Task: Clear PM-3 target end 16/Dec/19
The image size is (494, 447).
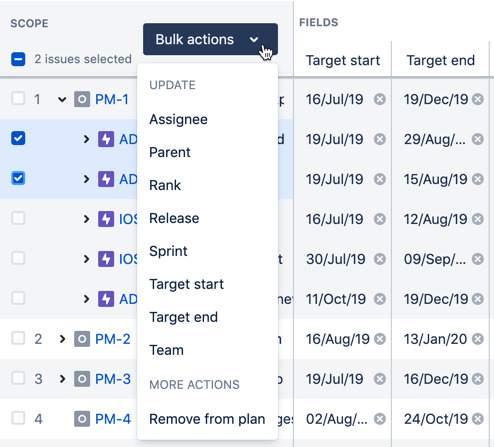Action: tap(478, 379)
